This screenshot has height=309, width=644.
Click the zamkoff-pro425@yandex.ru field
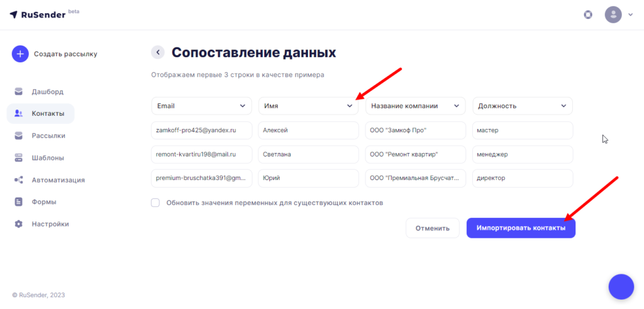[x=202, y=131]
